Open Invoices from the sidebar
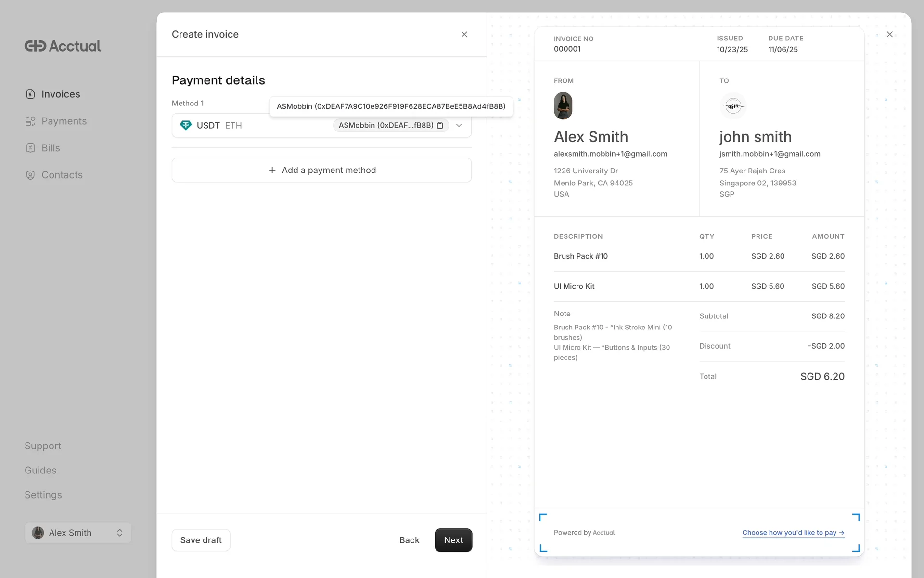This screenshot has width=924, height=578. tap(60, 94)
